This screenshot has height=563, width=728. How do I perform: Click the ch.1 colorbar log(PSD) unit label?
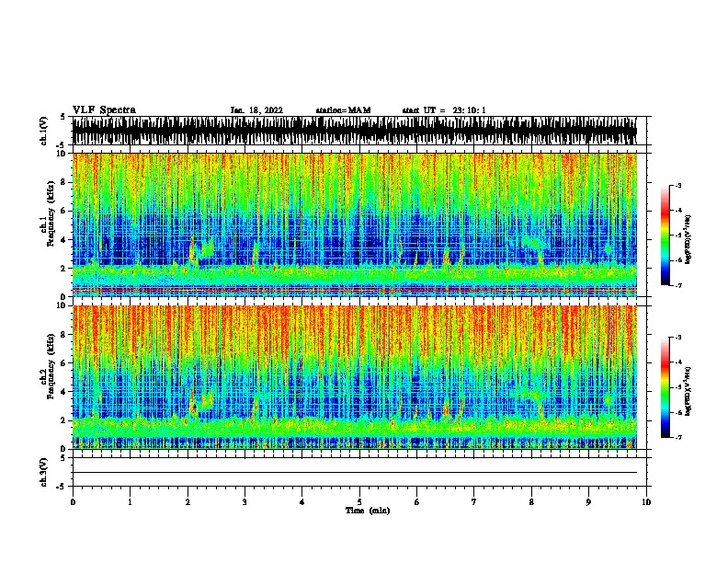coord(688,240)
